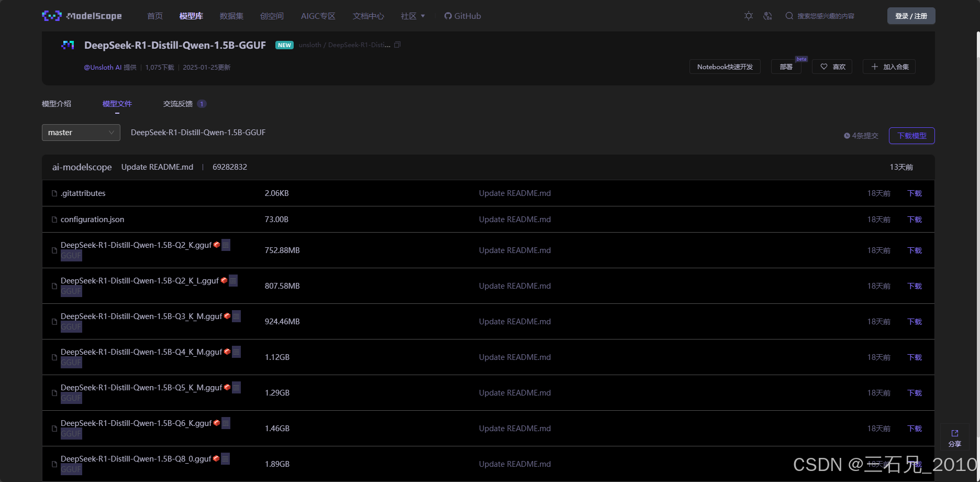This screenshot has height=482, width=980.
Task: Click GGUF tag under Q2_K.gguf
Action: [71, 256]
